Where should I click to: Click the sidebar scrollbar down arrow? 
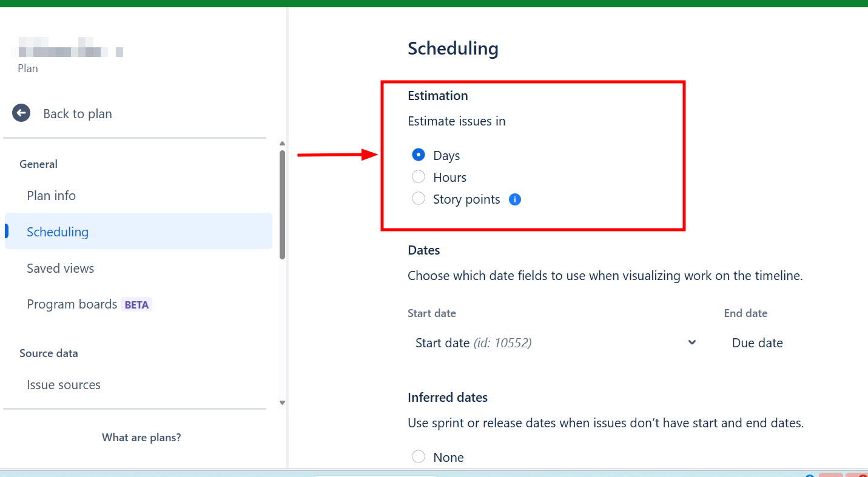282,402
